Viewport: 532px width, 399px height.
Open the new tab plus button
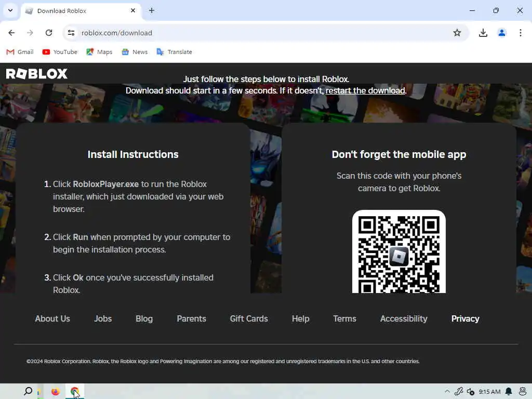pyautogui.click(x=152, y=10)
